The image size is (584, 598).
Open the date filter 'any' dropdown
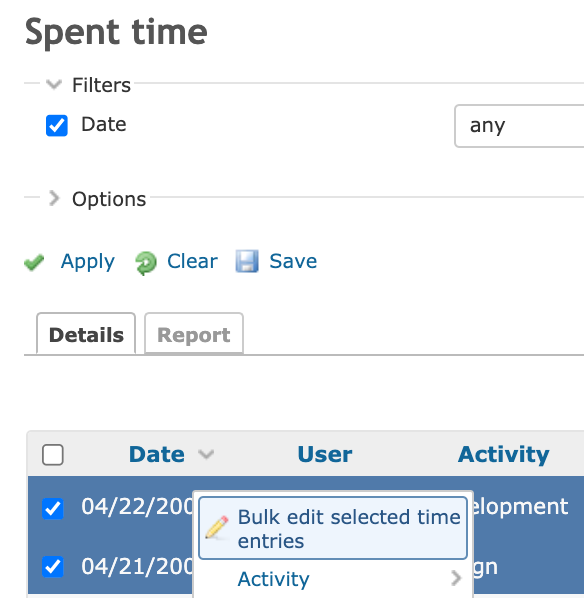(519, 126)
